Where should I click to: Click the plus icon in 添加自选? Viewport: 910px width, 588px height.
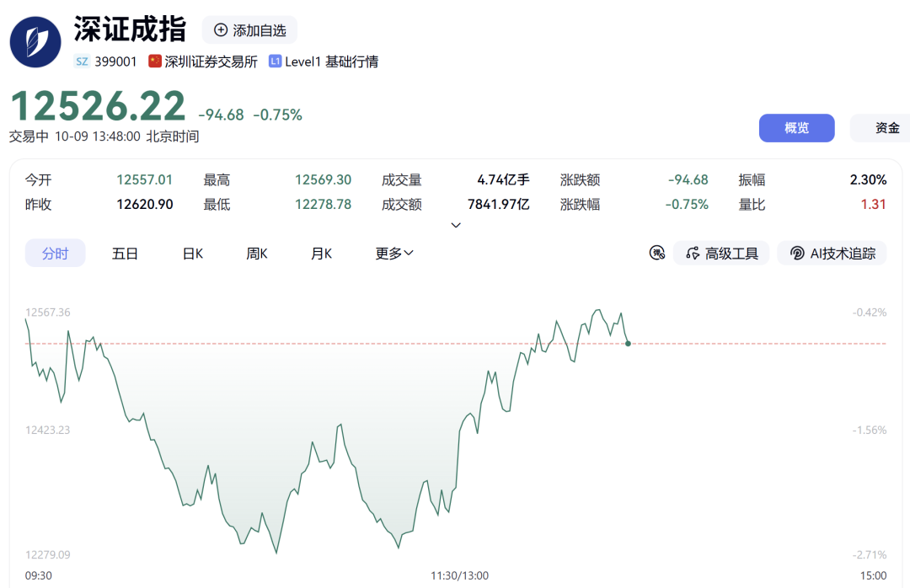221,30
